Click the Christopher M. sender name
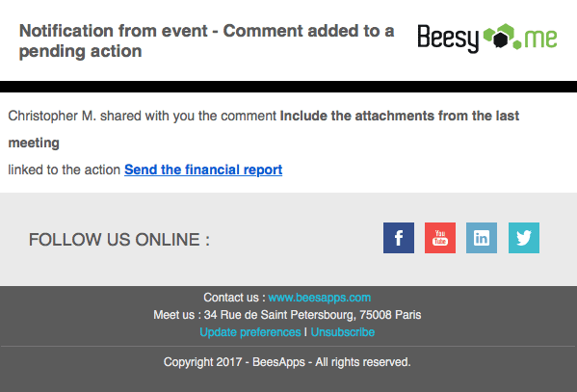This screenshot has height=392, width=577. coord(52,116)
